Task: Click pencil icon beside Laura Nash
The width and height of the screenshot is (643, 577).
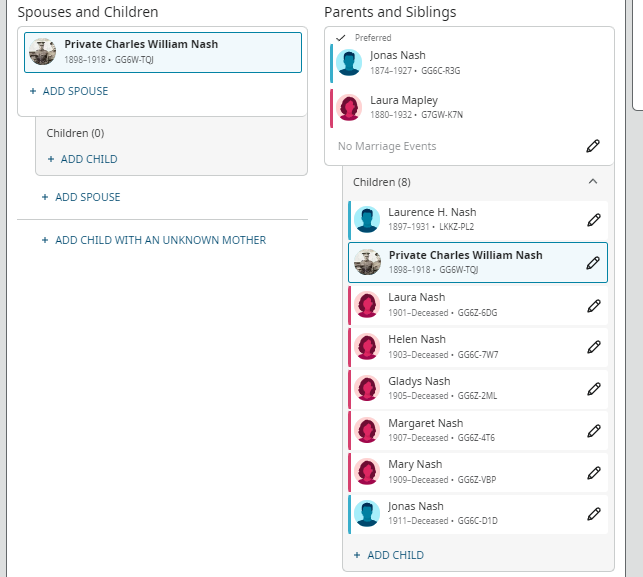Action: coord(593,305)
